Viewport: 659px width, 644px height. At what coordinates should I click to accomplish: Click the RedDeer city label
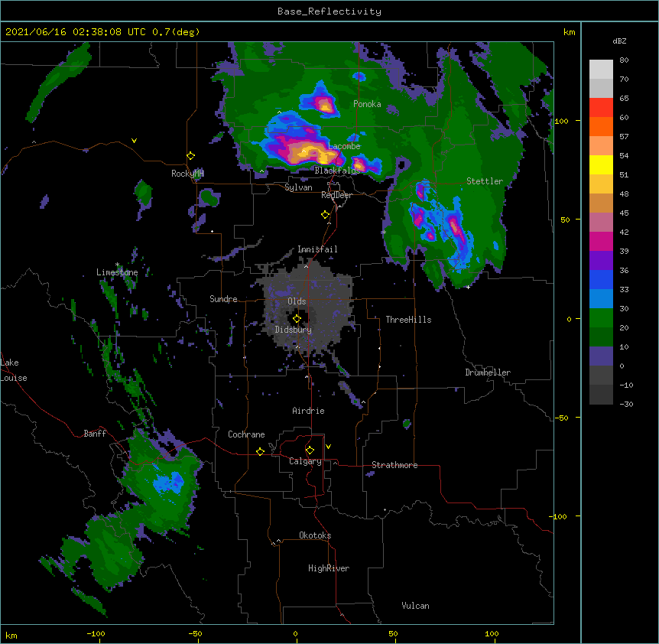tap(336, 195)
